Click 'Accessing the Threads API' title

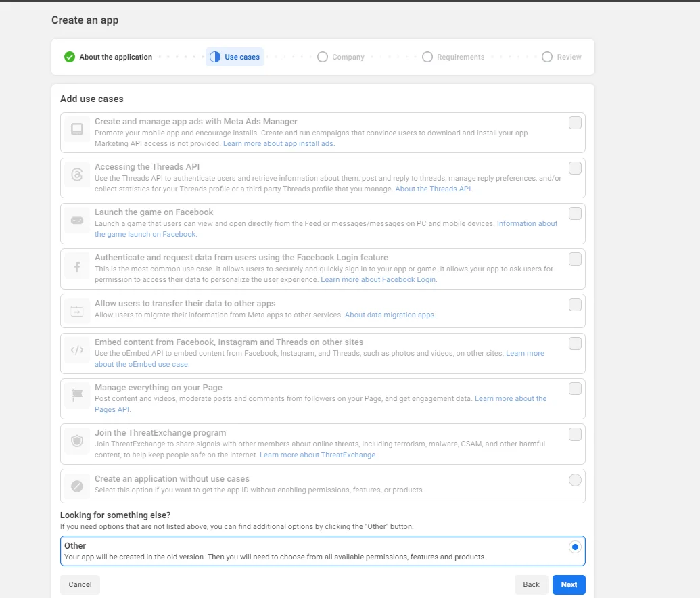tap(147, 167)
